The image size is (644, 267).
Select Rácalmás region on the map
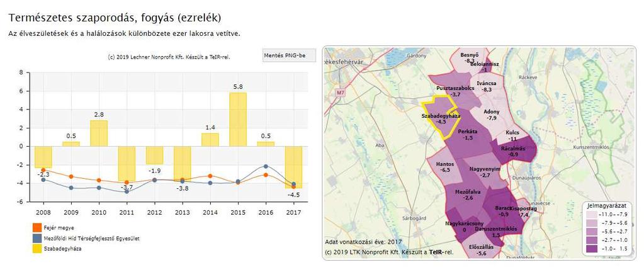tap(516, 151)
